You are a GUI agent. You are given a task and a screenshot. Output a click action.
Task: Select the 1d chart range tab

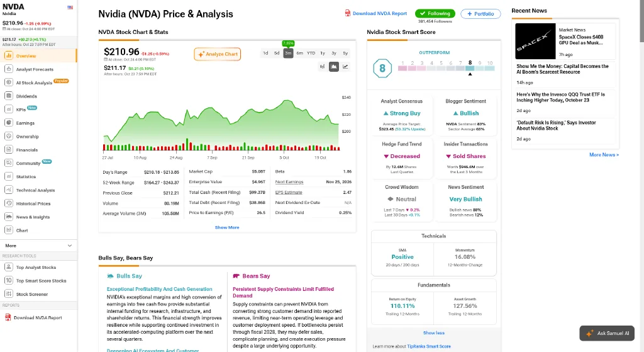(265, 53)
